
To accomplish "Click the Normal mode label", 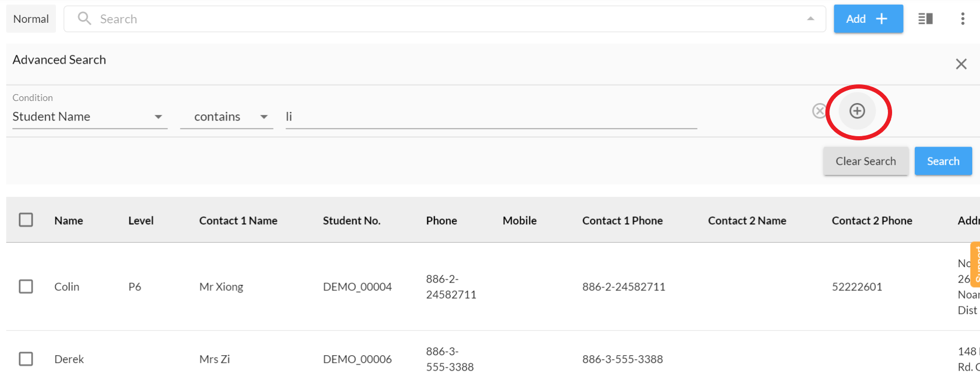I will pos(31,19).
